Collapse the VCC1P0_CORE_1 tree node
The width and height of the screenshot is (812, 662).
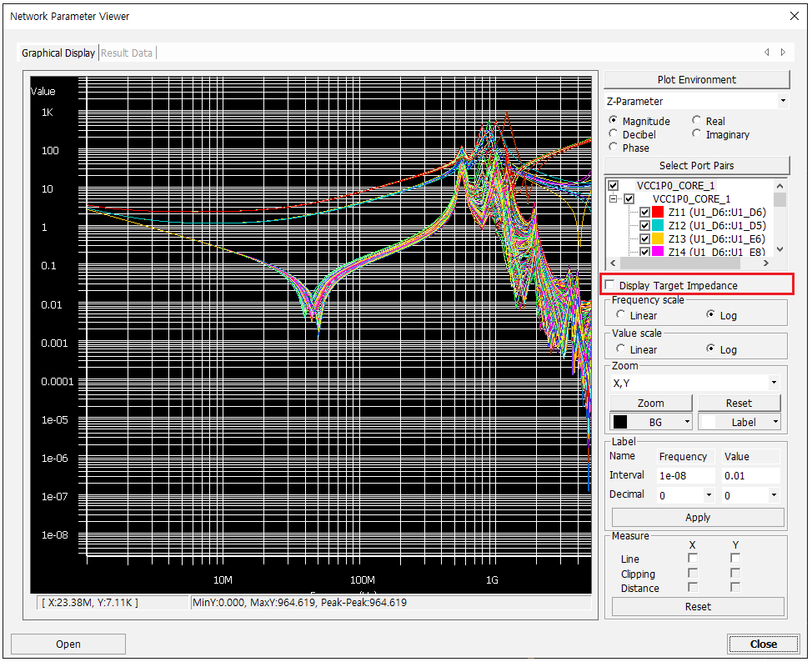click(x=614, y=199)
